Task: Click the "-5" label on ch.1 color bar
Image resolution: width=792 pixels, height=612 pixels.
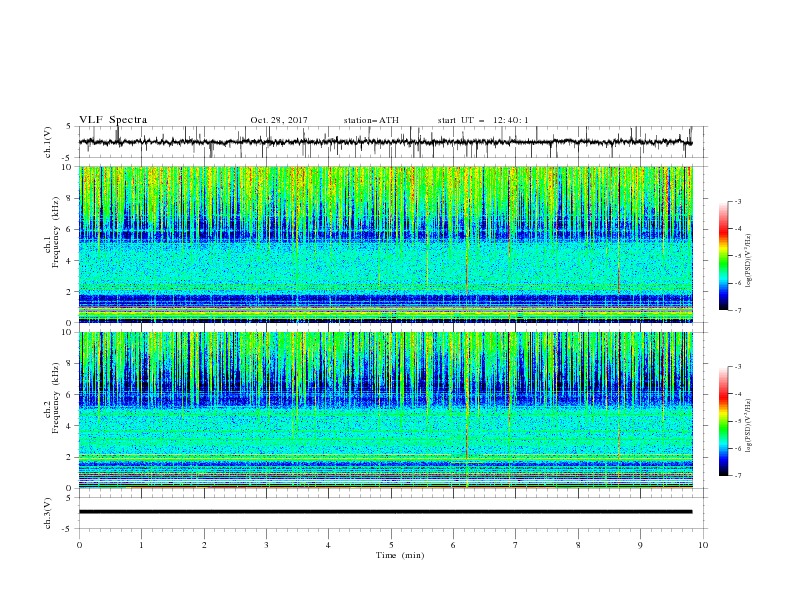Action: [737, 256]
